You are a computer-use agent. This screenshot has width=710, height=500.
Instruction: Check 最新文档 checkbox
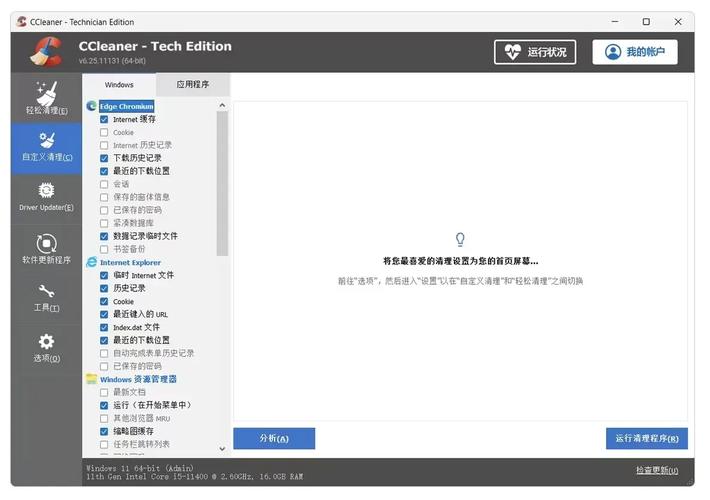pyautogui.click(x=104, y=392)
